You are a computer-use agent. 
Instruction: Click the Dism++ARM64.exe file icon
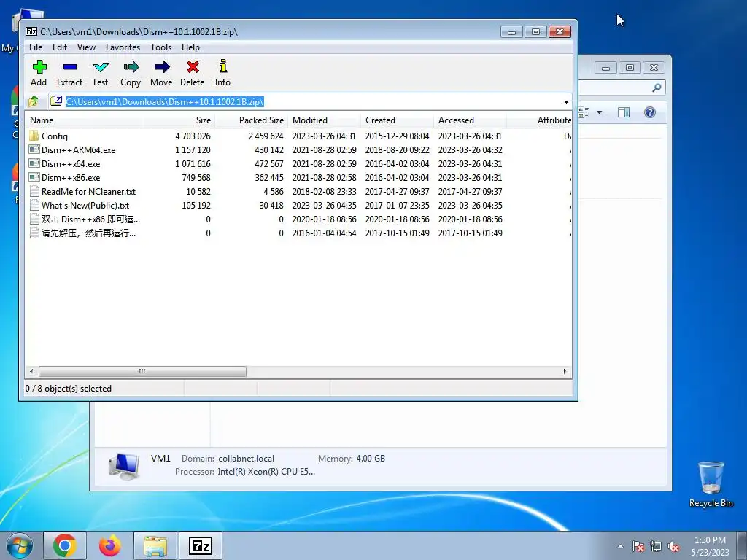coord(34,149)
